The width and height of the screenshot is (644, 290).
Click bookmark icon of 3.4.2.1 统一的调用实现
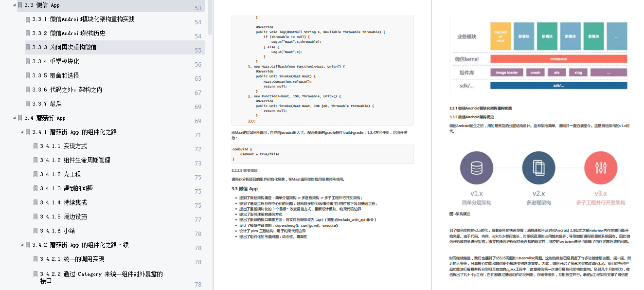click(36, 259)
